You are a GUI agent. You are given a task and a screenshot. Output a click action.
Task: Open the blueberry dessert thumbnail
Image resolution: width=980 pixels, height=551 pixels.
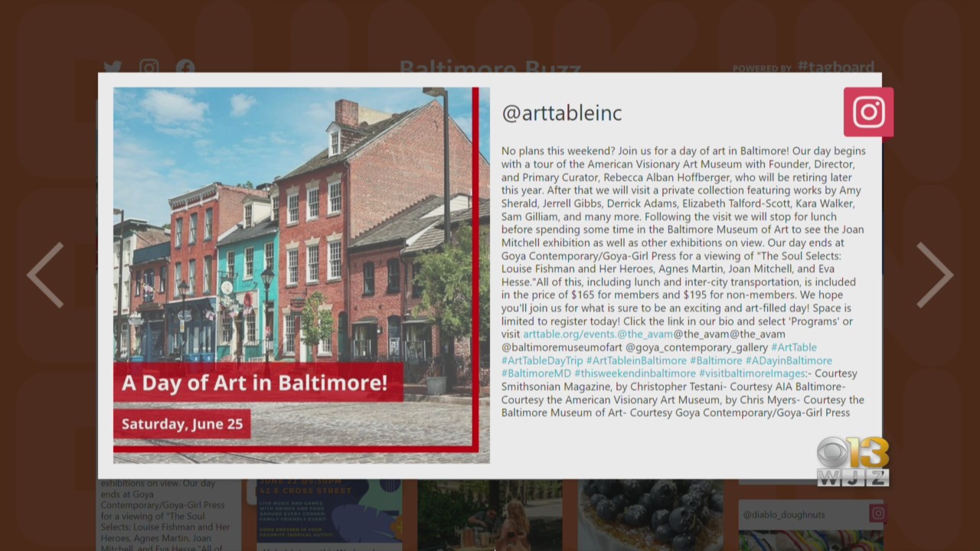[x=651, y=515]
